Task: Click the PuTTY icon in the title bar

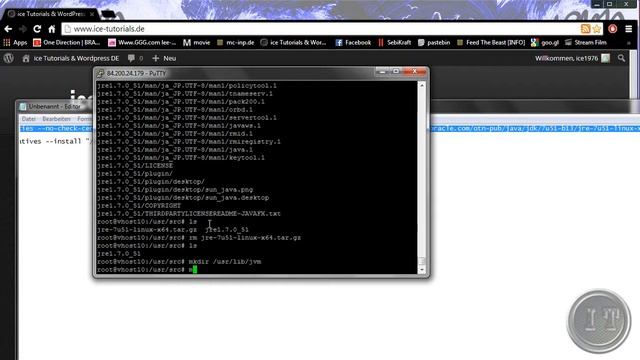Action: pos(100,73)
